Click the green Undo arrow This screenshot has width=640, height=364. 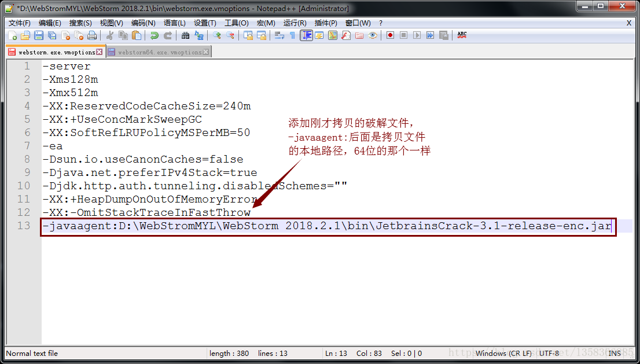tap(155, 35)
